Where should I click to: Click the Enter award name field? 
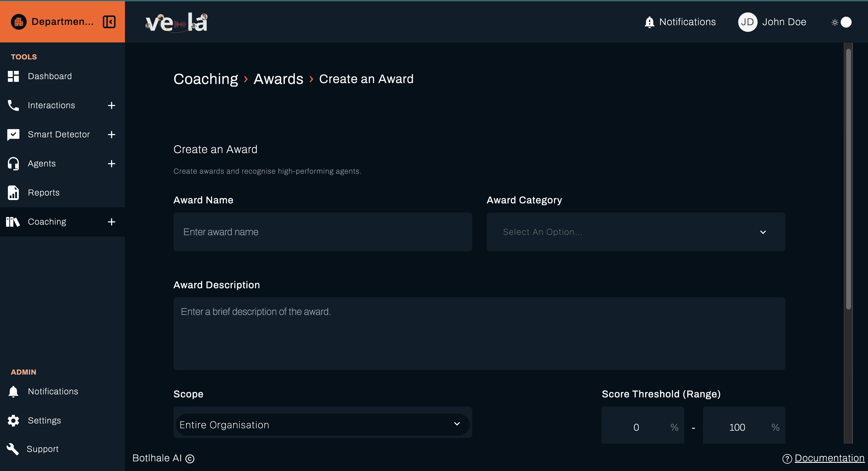tap(322, 232)
